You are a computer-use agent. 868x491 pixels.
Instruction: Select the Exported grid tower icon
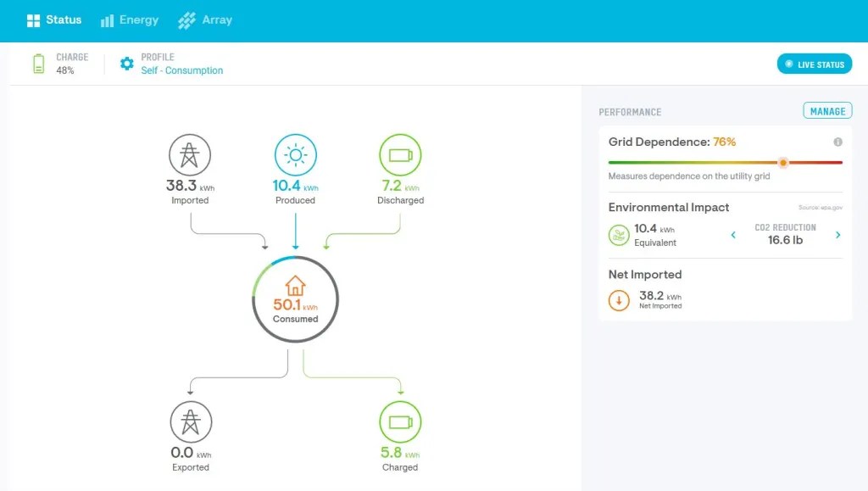tap(191, 421)
